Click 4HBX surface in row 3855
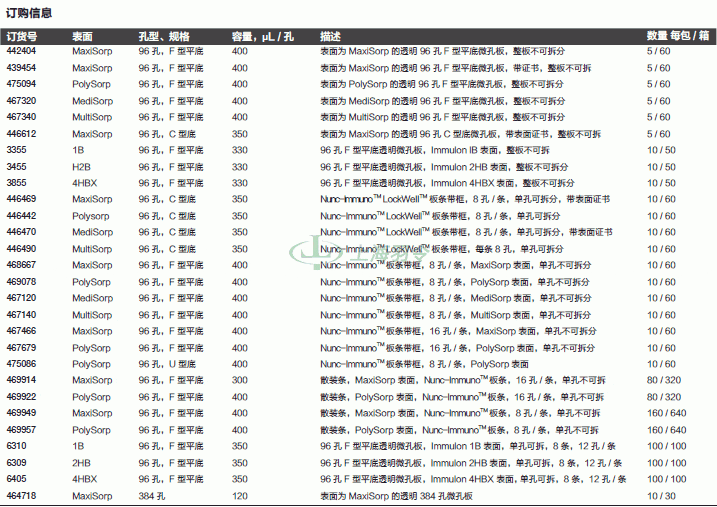717x507 pixels. click(x=85, y=183)
